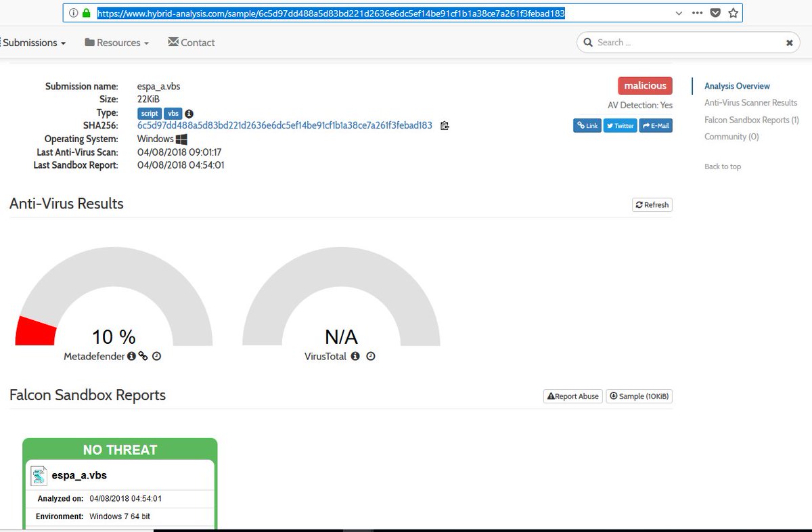Click the green secure padlock icon
This screenshot has height=532, width=812.
tap(86, 13)
